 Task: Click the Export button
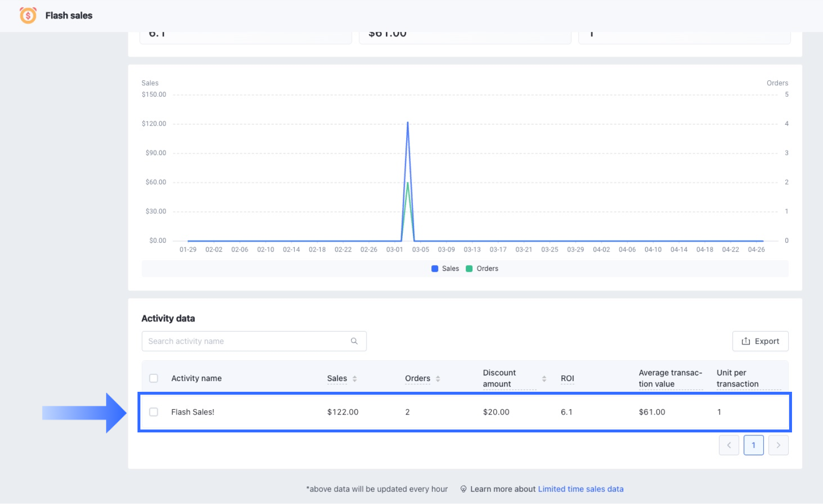click(761, 341)
